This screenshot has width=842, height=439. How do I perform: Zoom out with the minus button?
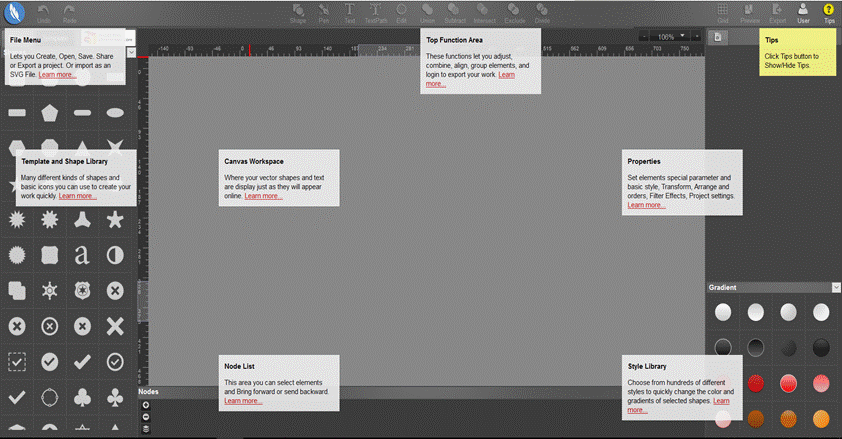pos(643,36)
